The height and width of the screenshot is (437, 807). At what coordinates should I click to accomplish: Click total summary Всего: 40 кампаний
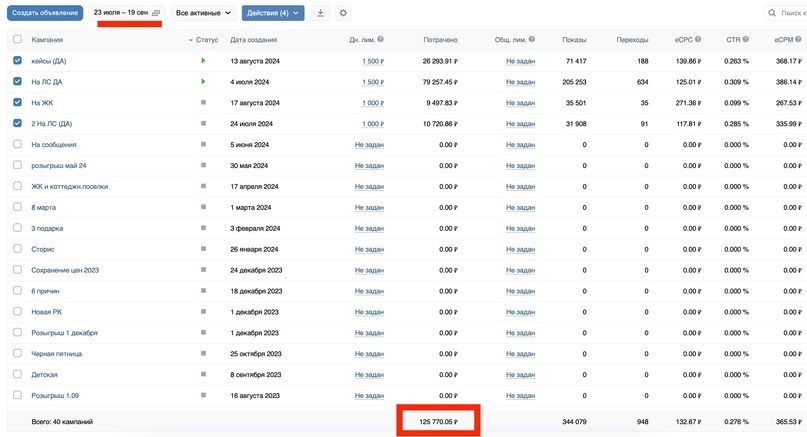click(62, 422)
